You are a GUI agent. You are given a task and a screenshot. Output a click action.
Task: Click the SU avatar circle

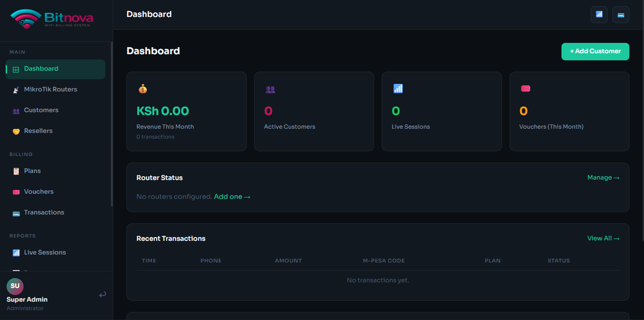(15, 286)
